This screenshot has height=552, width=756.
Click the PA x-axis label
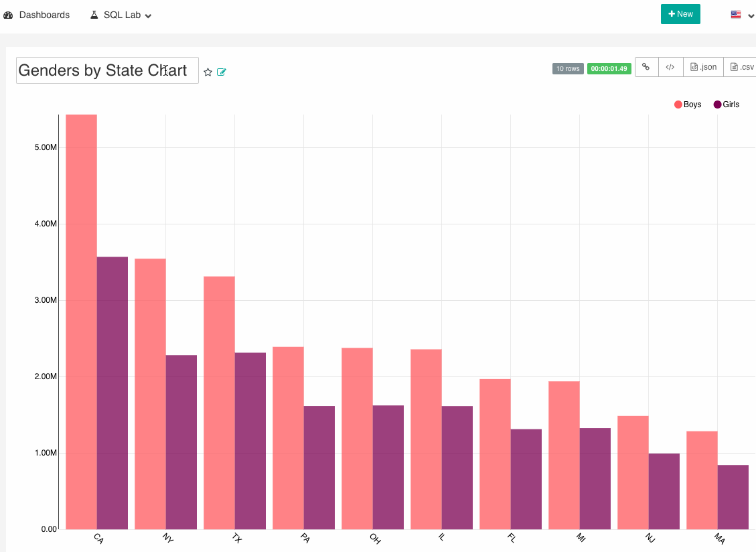pyautogui.click(x=305, y=538)
